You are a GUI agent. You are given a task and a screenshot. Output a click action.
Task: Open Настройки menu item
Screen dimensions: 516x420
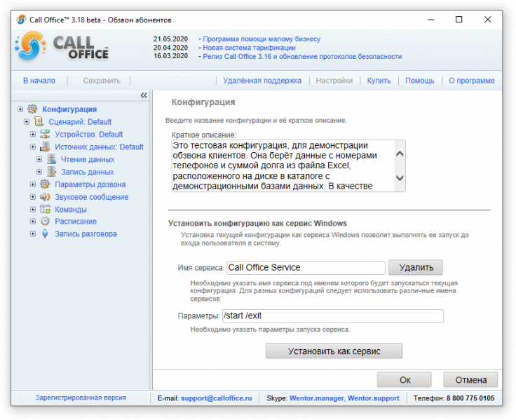334,81
